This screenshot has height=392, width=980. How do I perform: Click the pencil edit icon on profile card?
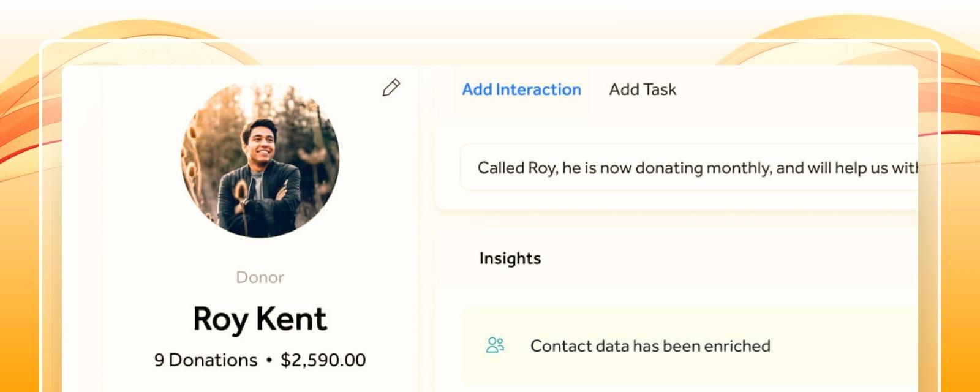[391, 88]
